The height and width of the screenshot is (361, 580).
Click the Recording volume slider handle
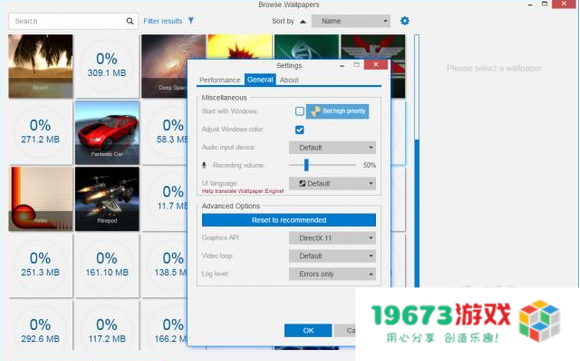coord(306,165)
